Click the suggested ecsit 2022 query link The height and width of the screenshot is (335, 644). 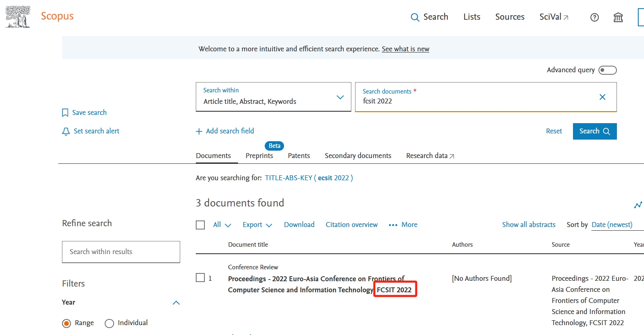pyautogui.click(x=309, y=178)
